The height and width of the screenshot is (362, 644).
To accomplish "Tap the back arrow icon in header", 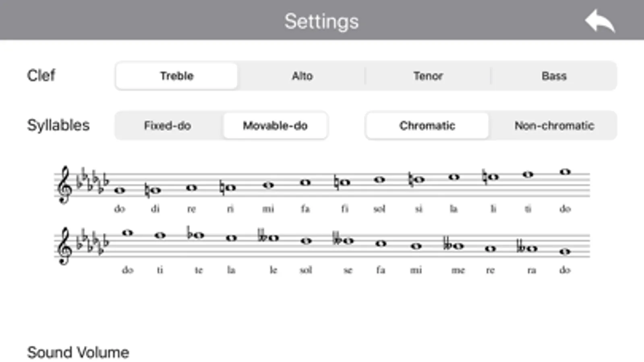I will [x=600, y=21].
